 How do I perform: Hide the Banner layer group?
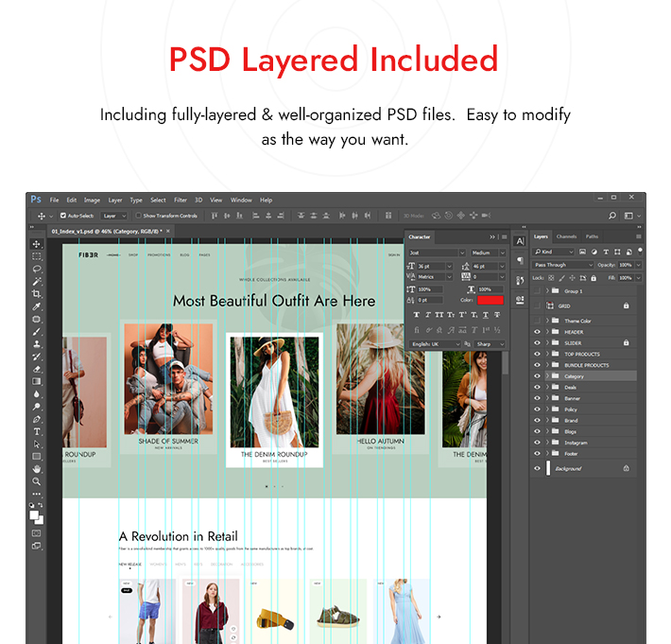click(537, 398)
